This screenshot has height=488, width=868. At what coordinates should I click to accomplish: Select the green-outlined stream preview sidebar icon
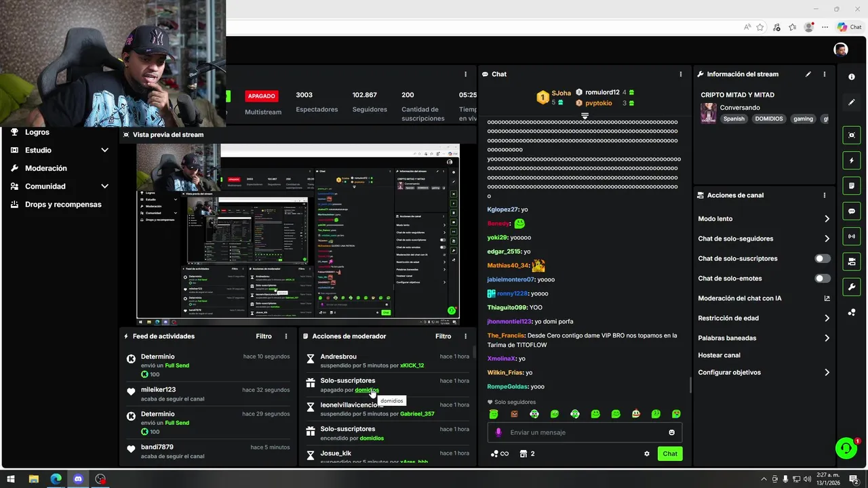[852, 135]
